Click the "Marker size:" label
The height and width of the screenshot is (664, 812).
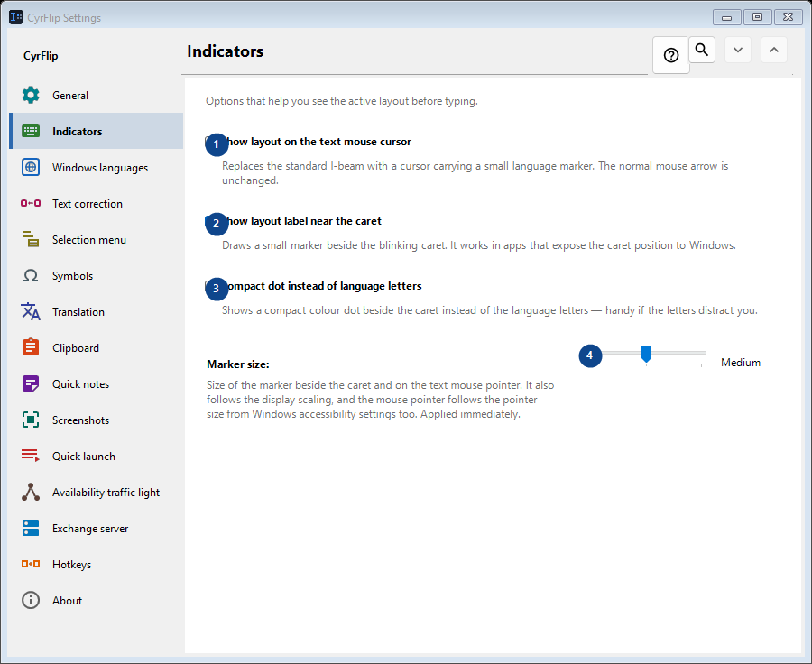click(237, 364)
